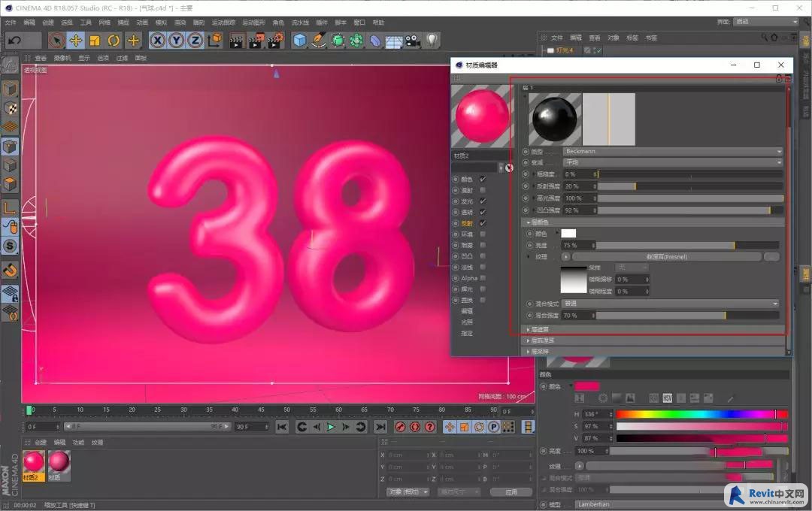Select the Spline Pen tool icon
Viewport: 812px width, 511px height.
click(319, 41)
